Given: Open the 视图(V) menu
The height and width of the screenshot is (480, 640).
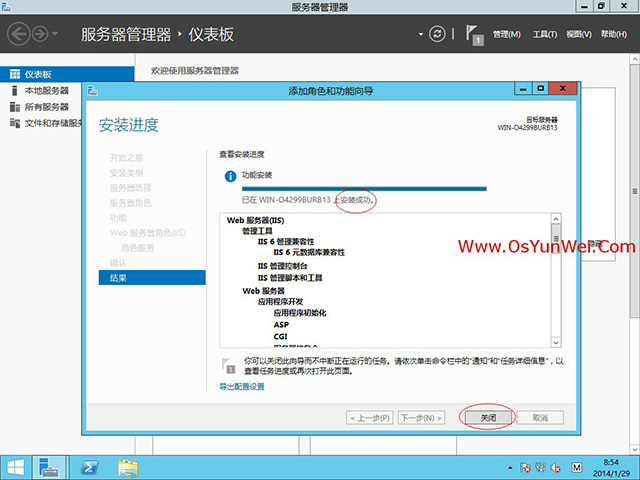Looking at the screenshot, I should [579, 34].
